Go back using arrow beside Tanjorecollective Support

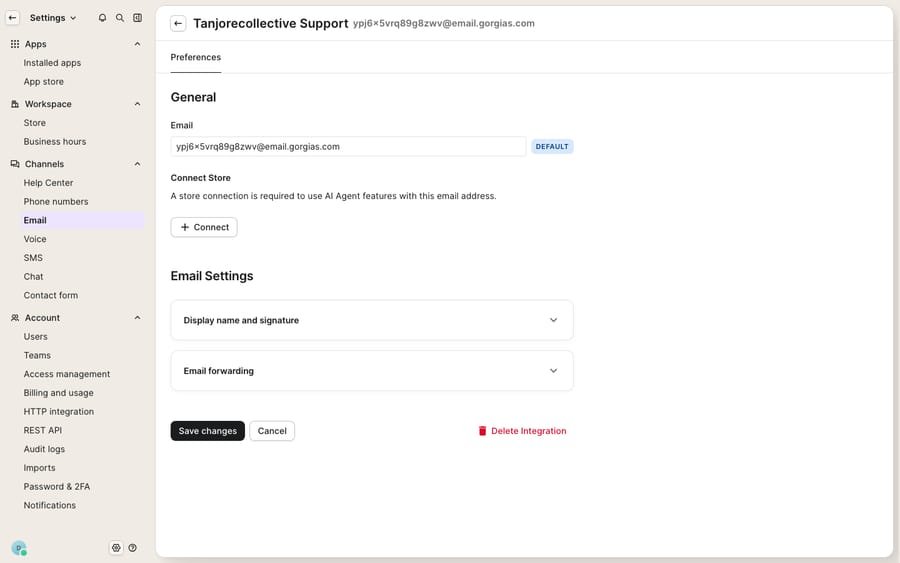click(x=178, y=24)
